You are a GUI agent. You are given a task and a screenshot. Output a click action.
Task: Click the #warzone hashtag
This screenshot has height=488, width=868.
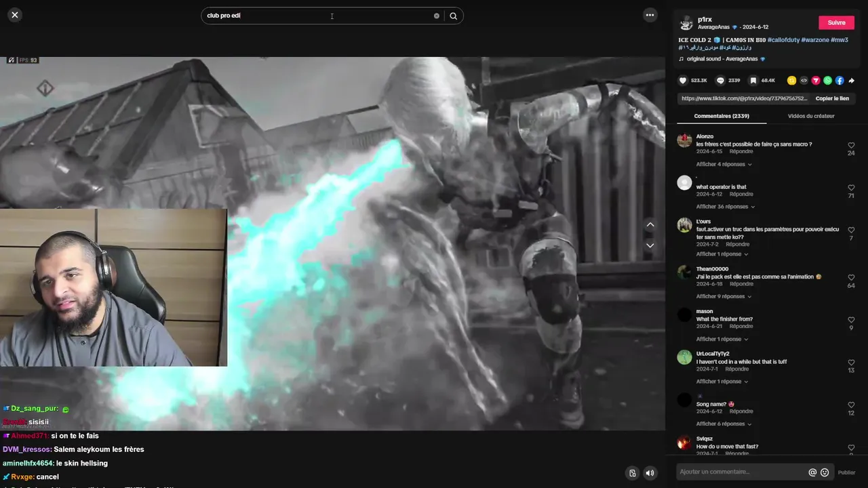[x=815, y=40]
